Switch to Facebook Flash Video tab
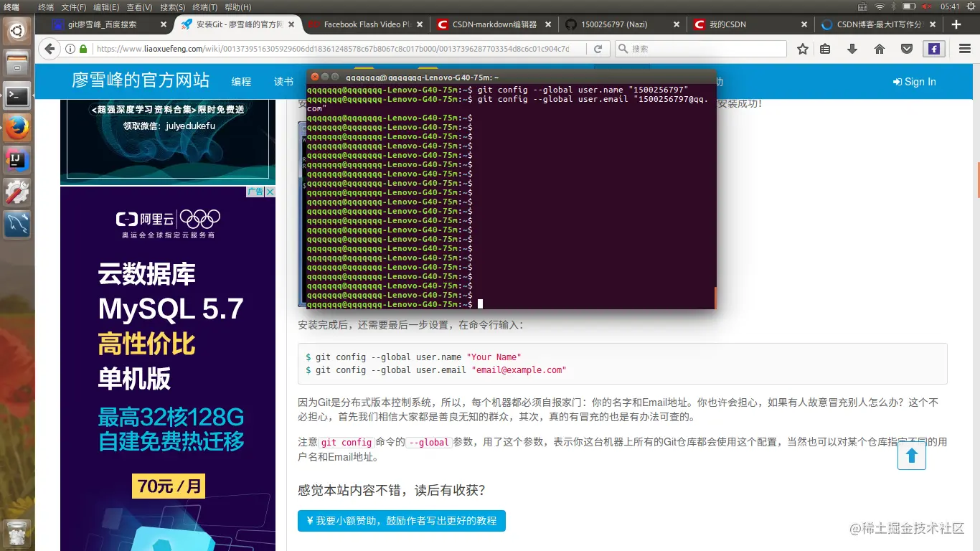Viewport: 980px width, 551px height. [x=367, y=24]
